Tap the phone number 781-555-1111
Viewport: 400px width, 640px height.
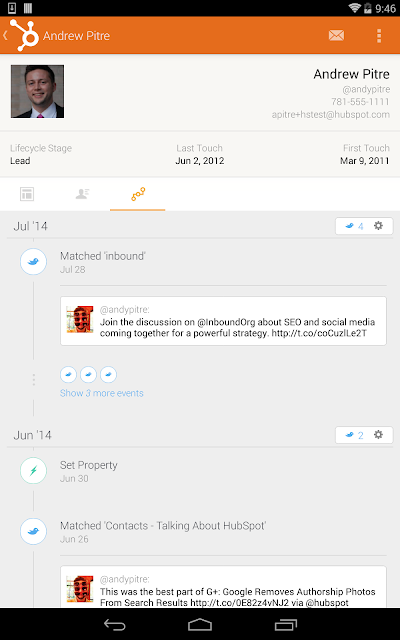click(x=360, y=102)
